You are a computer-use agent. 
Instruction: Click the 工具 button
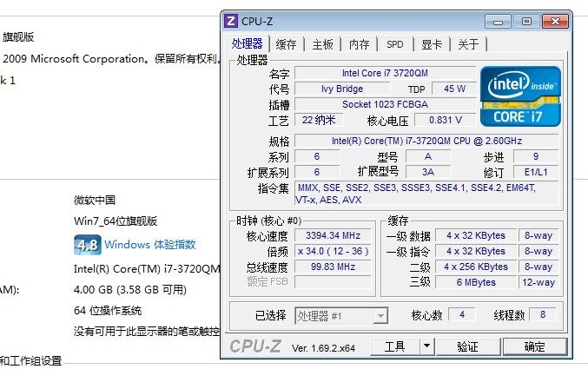395,346
